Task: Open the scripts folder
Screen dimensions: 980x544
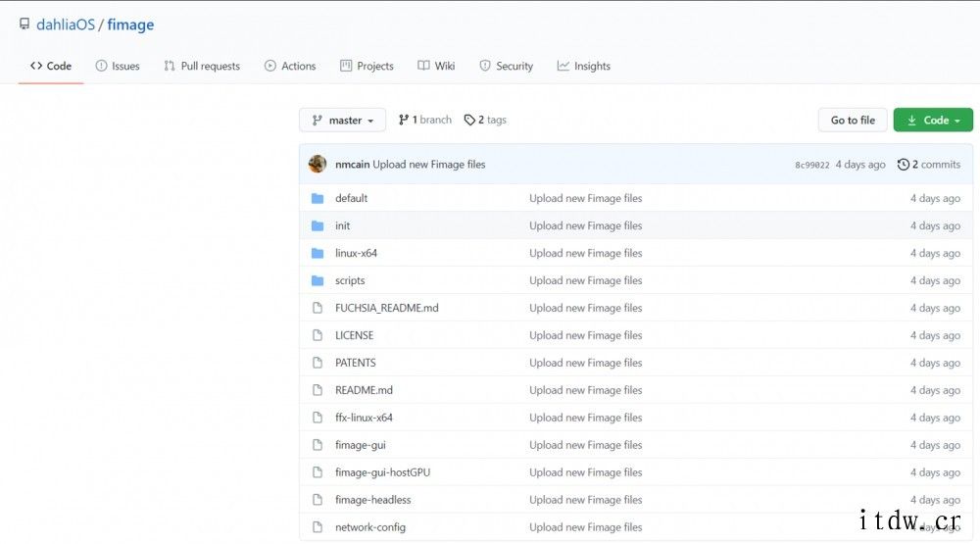Action: 350,280
